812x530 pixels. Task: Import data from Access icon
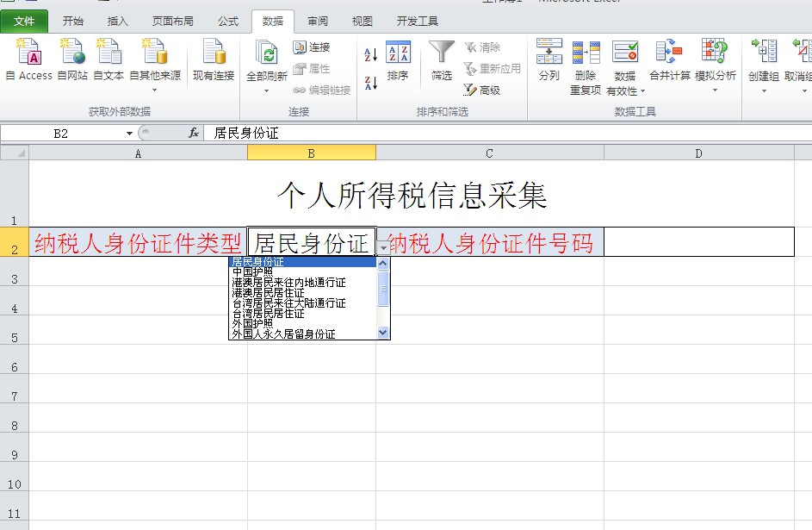[28, 52]
